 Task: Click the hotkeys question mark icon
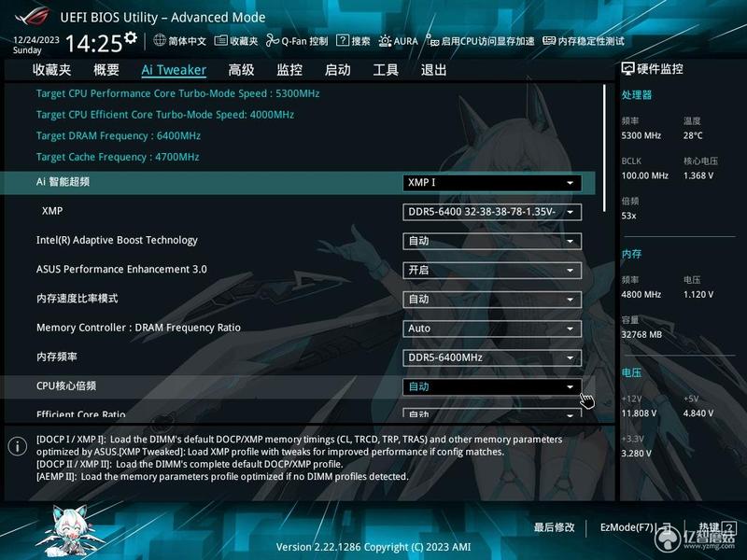729,527
